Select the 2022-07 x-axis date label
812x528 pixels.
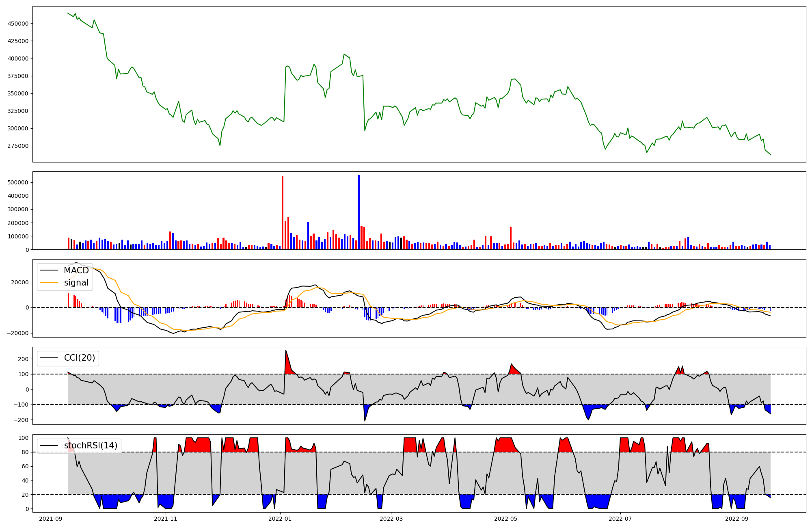pos(620,519)
